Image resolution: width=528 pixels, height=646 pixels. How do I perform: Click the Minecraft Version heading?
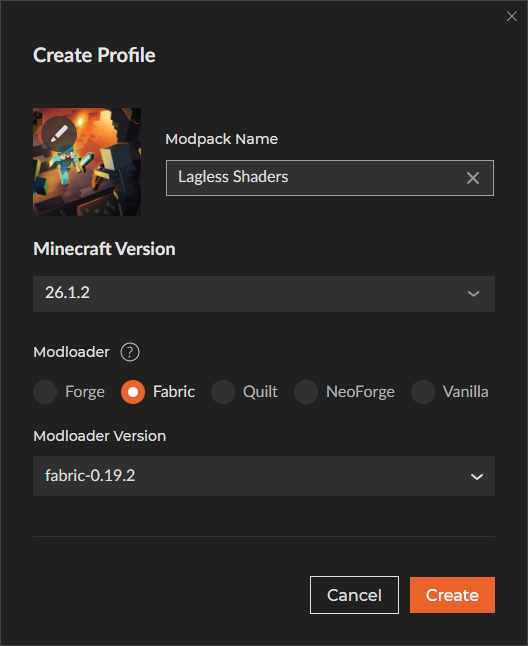pyautogui.click(x=104, y=249)
